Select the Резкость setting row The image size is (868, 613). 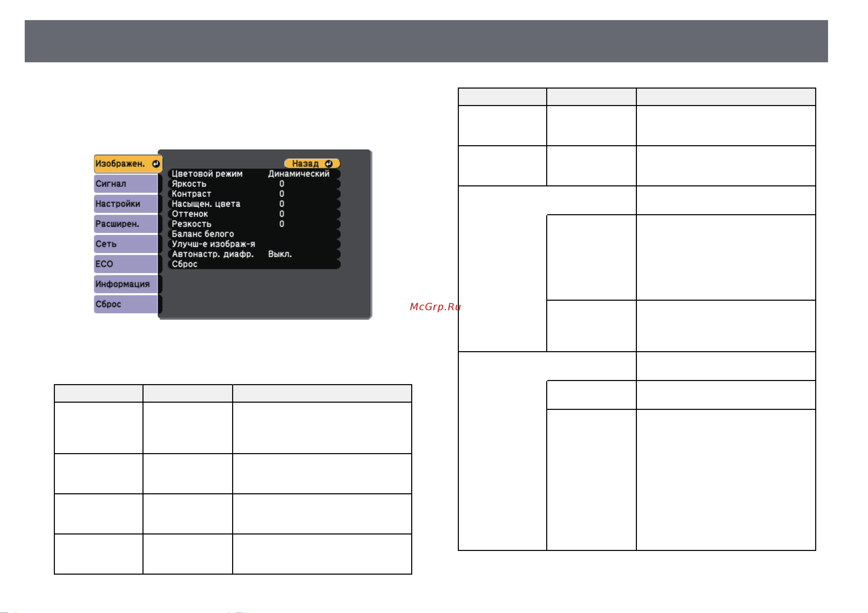tap(254, 224)
